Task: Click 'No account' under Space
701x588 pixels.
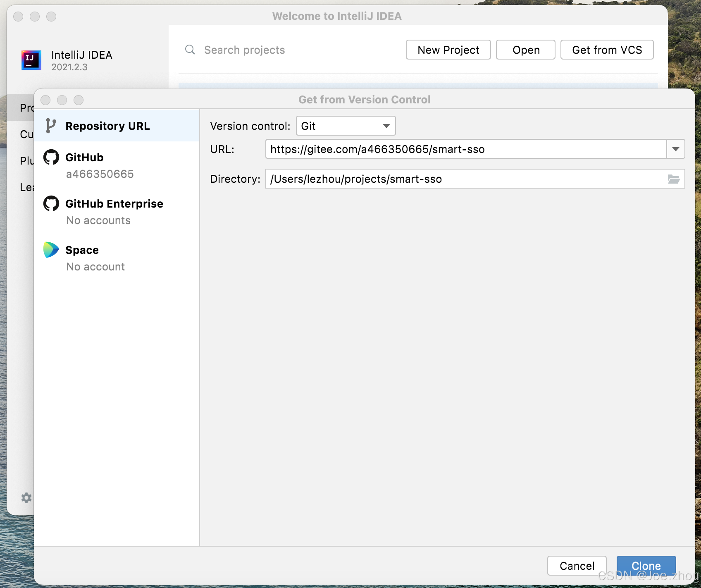Action: pyautogui.click(x=95, y=267)
